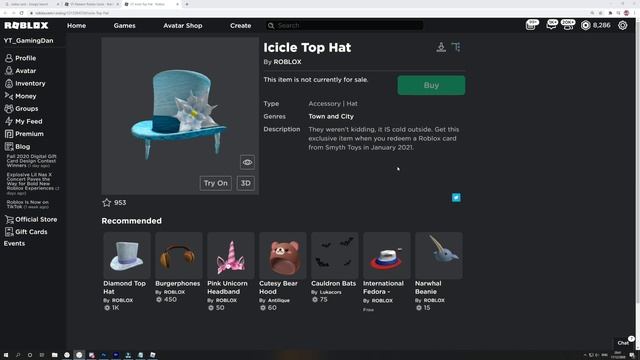
Task: Click the Town and City genre link
Action: (331, 116)
